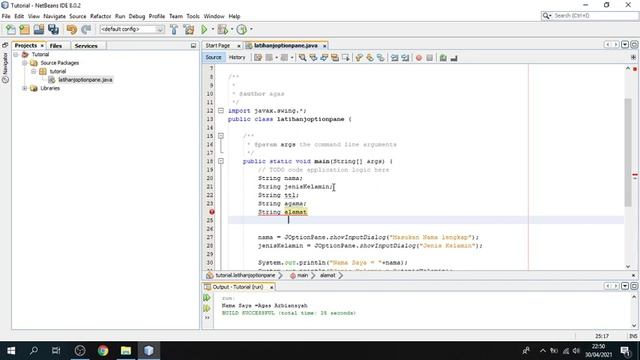This screenshot has height=360, width=640.
Task: Click the New Project toolbar icon
Action: 24,29
